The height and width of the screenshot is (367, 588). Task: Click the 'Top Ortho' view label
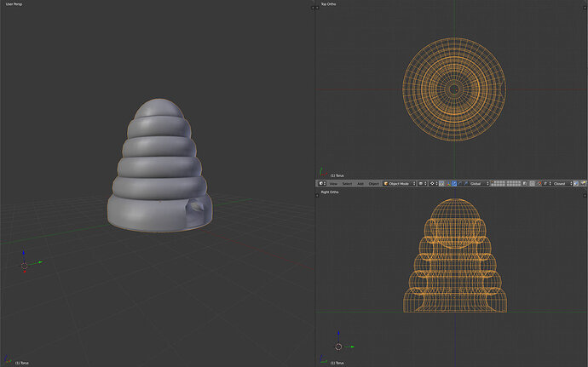click(328, 4)
